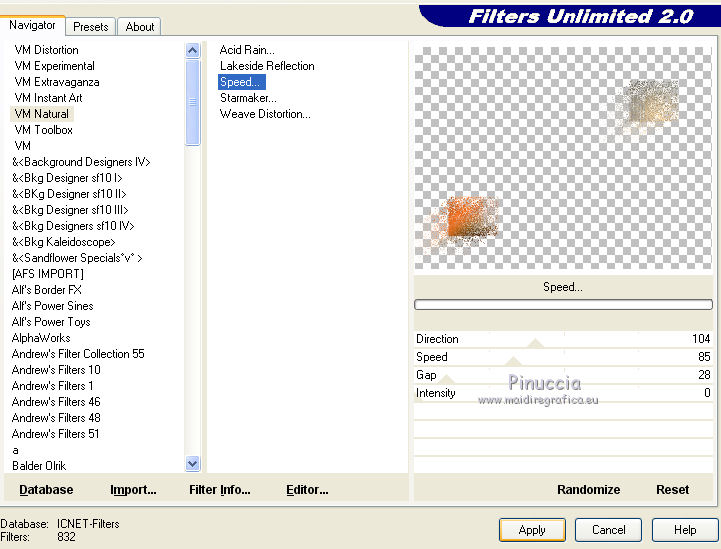Click the Import... button
Image resolution: width=721 pixels, height=549 pixels.
coord(133,490)
